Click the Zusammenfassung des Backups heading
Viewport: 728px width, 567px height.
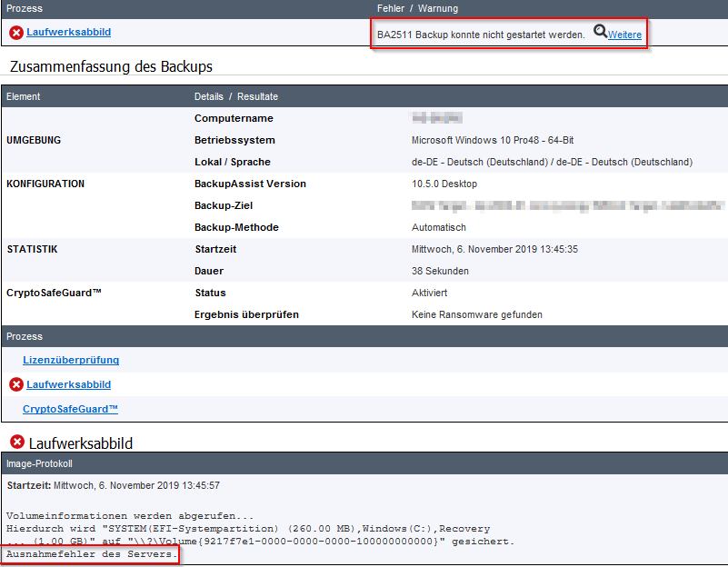tap(111, 67)
